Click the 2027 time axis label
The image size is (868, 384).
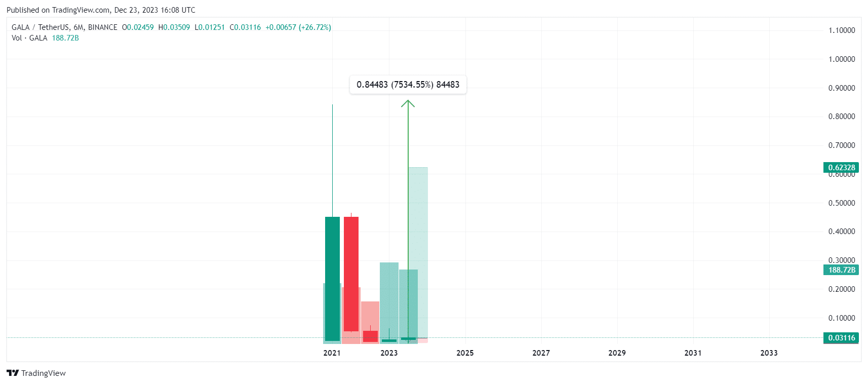point(541,353)
